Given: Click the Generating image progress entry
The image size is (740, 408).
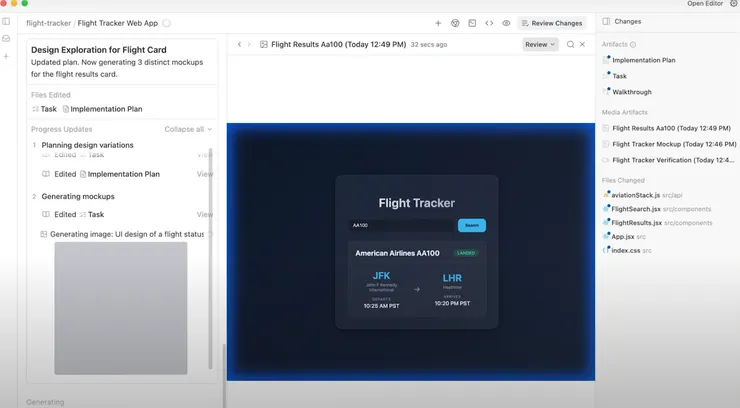Looking at the screenshot, I should (x=126, y=234).
